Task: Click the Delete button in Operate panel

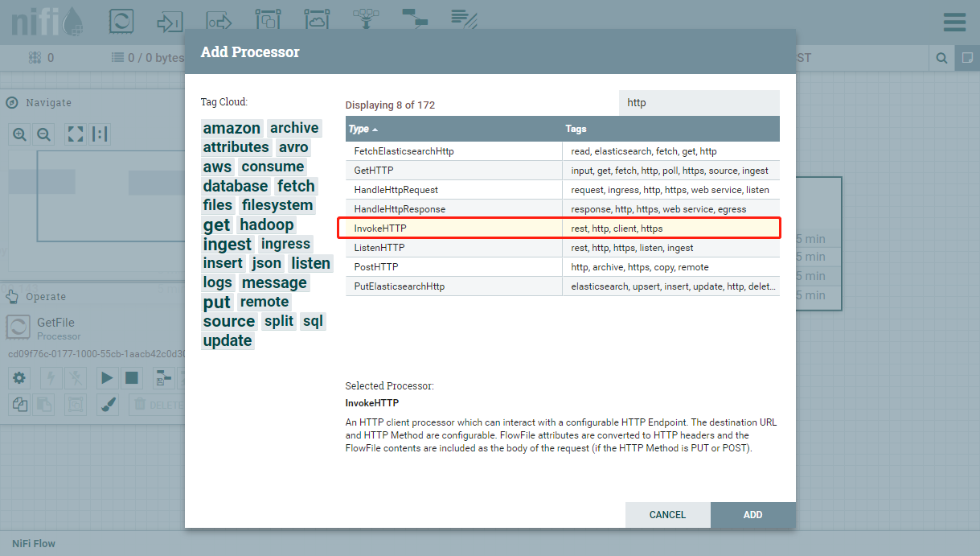Action: [157, 405]
